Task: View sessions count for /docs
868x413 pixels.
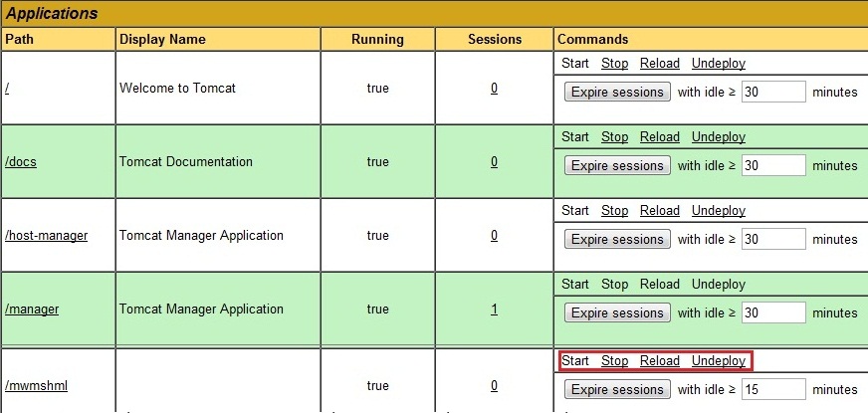Action: point(494,162)
